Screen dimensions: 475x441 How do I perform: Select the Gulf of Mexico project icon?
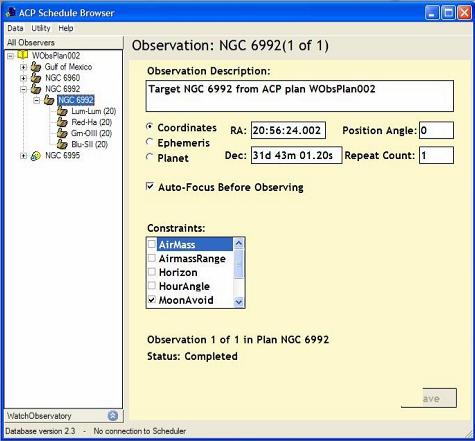[36, 67]
